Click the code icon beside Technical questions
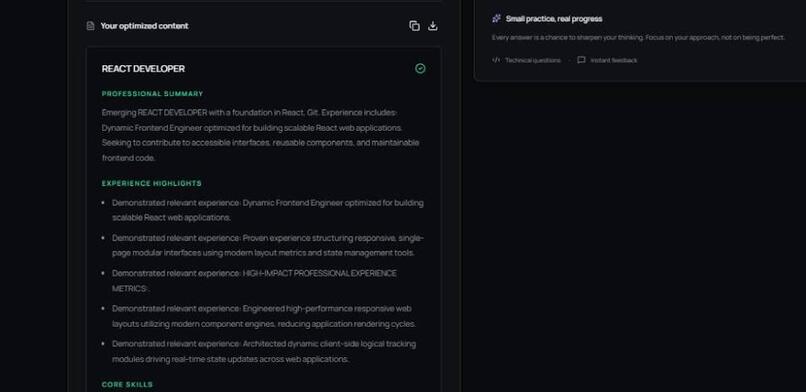The width and height of the screenshot is (806, 392). tap(496, 60)
